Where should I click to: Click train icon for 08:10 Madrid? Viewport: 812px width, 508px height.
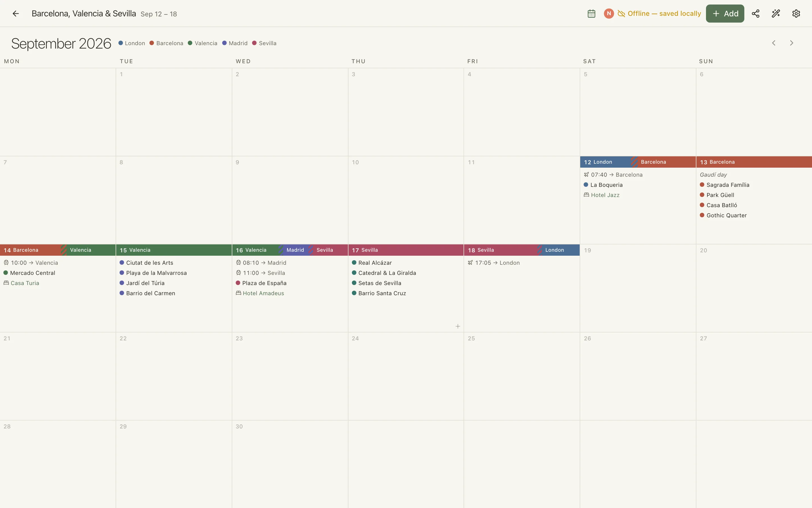(238, 263)
